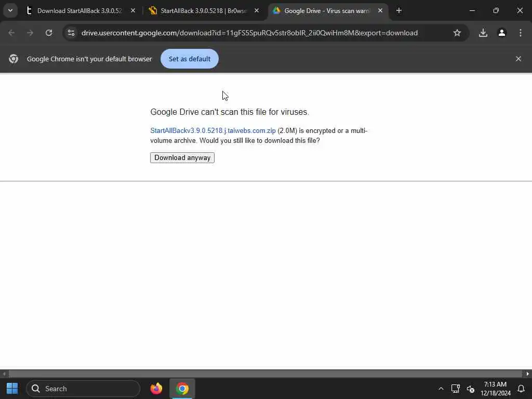Screen dimensions: 532x399
Task: Open clock showing 7:13 AM 12/18/2024
Action: click(495, 389)
